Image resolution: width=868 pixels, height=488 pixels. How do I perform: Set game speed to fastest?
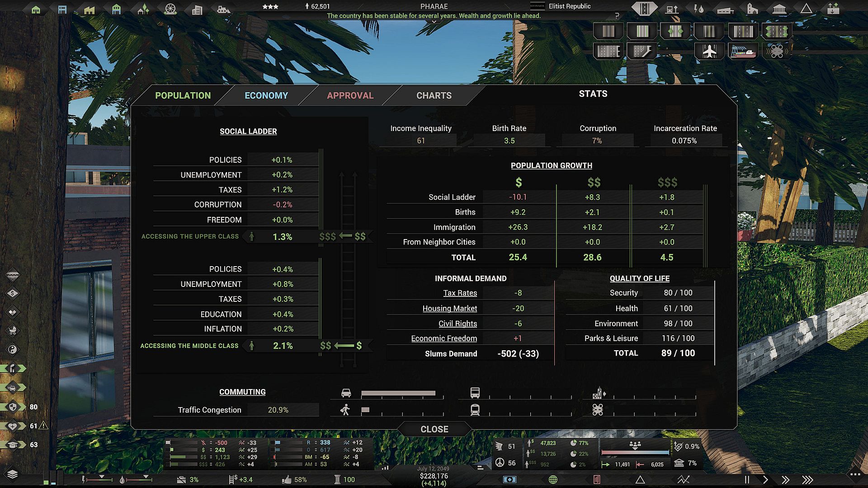[x=807, y=480]
